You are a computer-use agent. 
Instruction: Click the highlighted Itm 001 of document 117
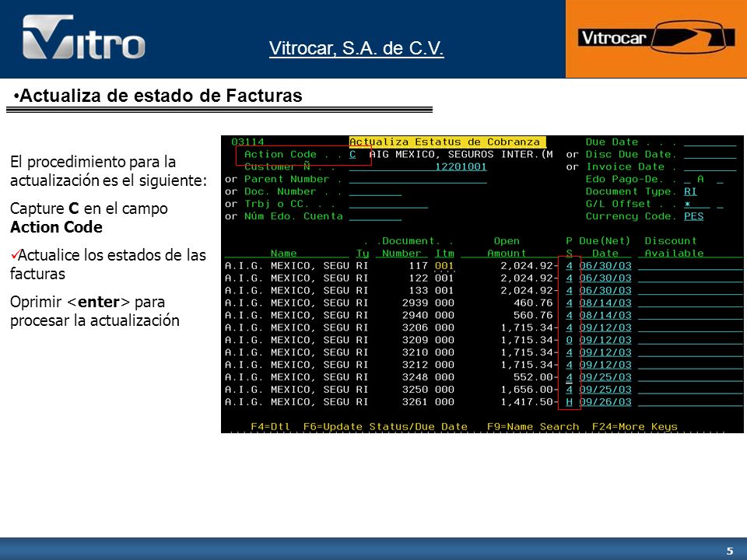tap(444, 266)
